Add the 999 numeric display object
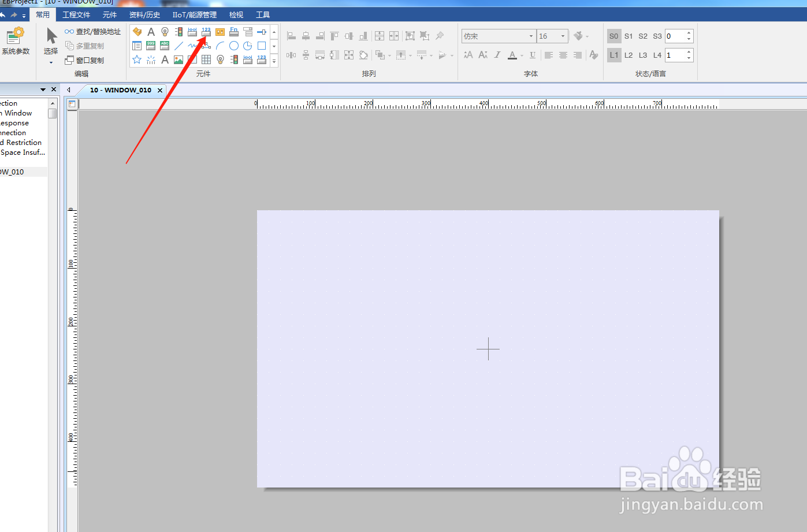This screenshot has height=532, width=807. pyautogui.click(x=151, y=46)
